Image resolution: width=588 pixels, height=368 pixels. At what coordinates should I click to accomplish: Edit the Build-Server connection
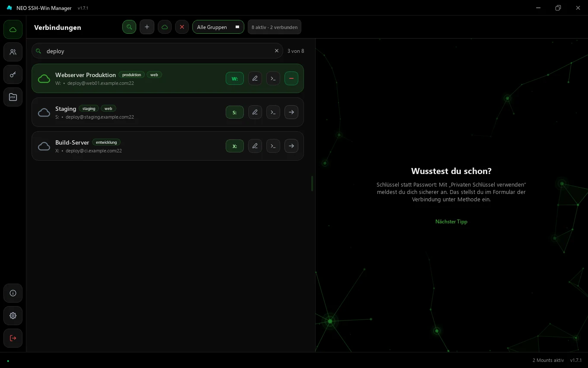coord(255,146)
